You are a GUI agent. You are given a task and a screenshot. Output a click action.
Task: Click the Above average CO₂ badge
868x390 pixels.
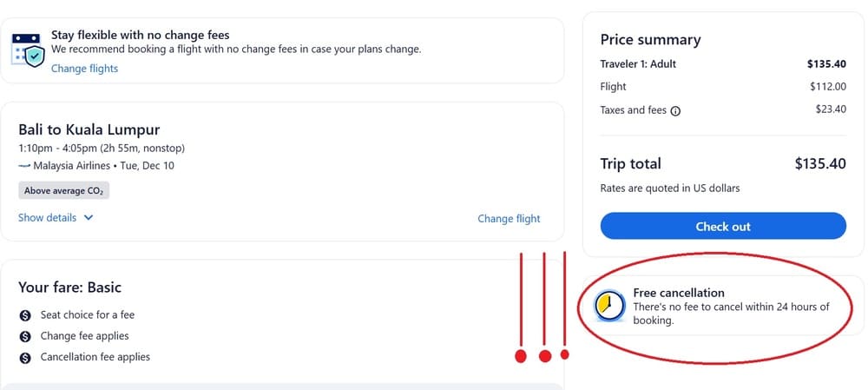point(63,191)
